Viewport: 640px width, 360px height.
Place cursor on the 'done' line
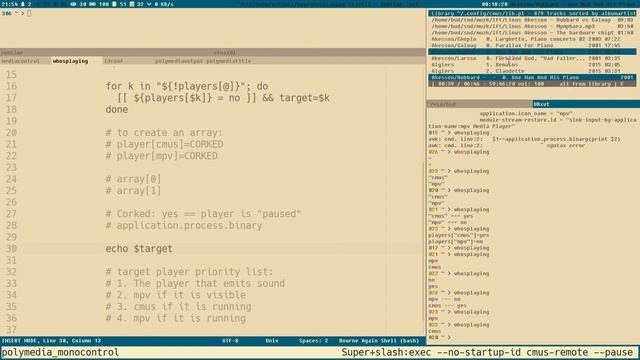coord(117,109)
